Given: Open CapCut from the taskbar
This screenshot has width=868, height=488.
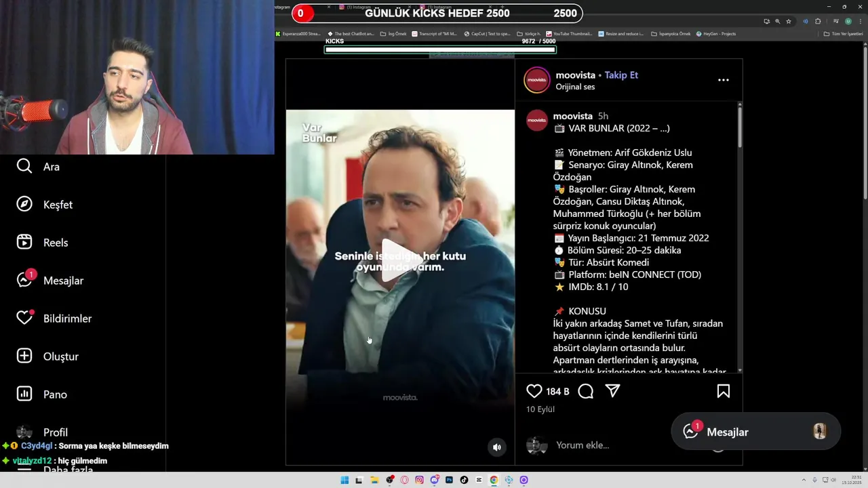Looking at the screenshot, I should click(x=479, y=480).
